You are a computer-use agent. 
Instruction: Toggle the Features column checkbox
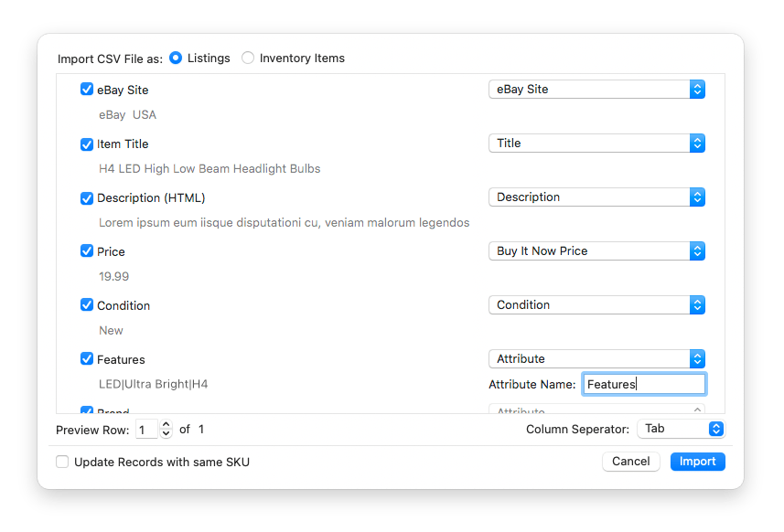click(x=87, y=359)
